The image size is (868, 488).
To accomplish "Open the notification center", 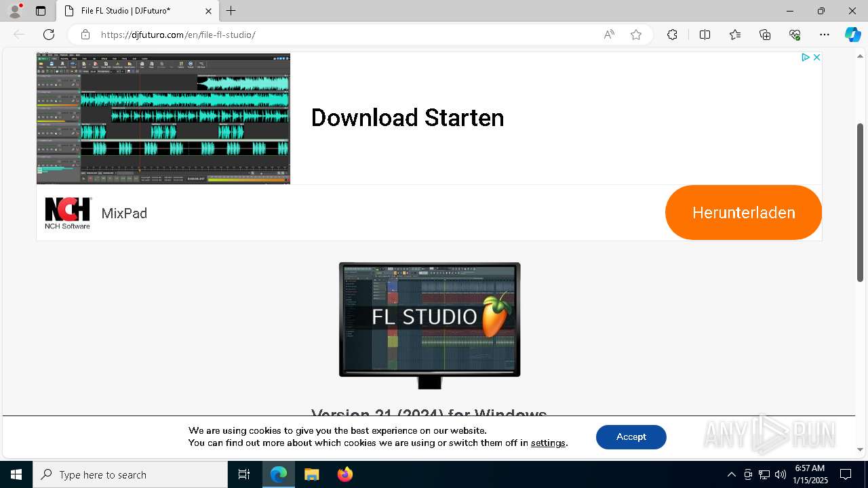I will coord(846,474).
